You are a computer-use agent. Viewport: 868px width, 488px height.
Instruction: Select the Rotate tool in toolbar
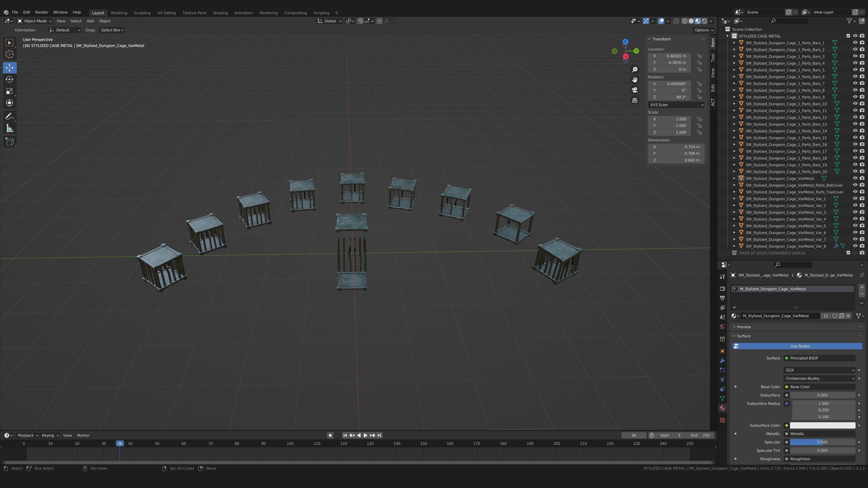[x=9, y=80]
